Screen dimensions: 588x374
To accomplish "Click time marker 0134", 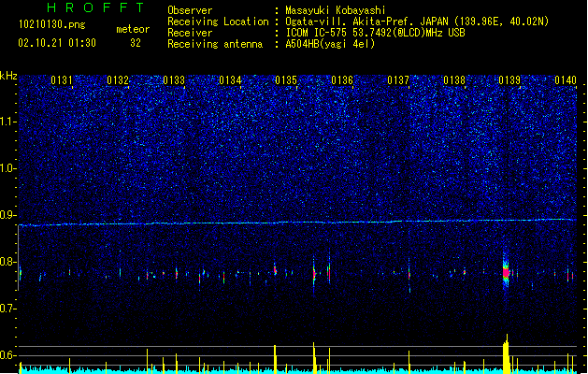I will (x=230, y=80).
